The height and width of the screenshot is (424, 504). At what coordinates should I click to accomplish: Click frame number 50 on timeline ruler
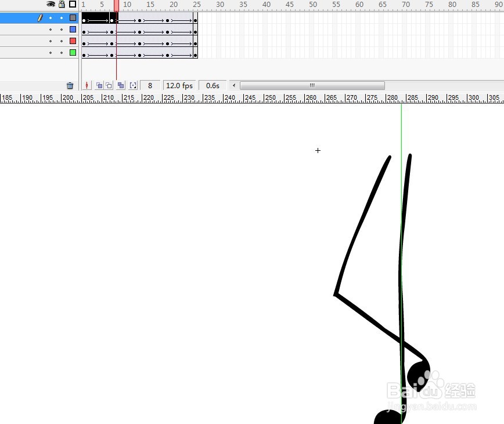(x=313, y=5)
